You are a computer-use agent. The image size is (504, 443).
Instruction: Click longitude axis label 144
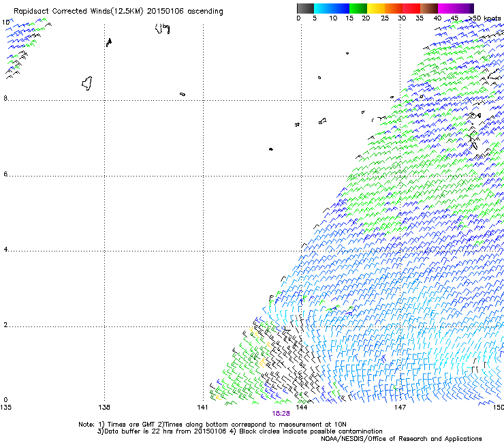(301, 408)
